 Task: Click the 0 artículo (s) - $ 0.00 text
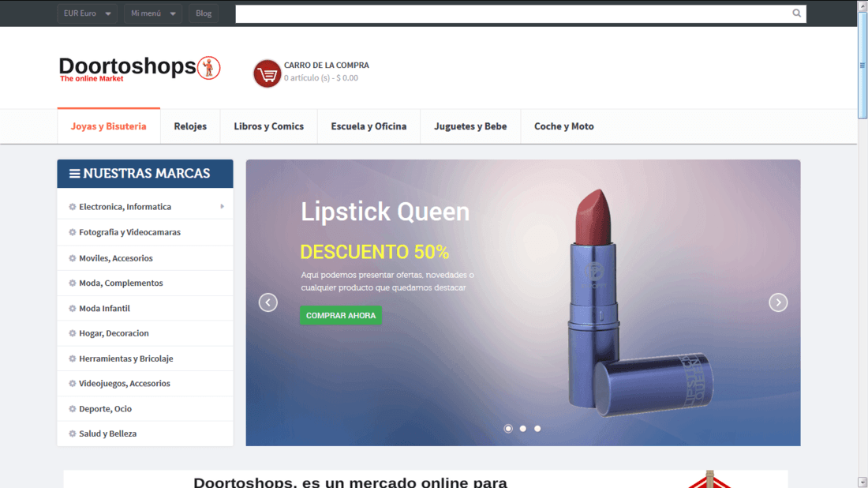click(x=321, y=78)
